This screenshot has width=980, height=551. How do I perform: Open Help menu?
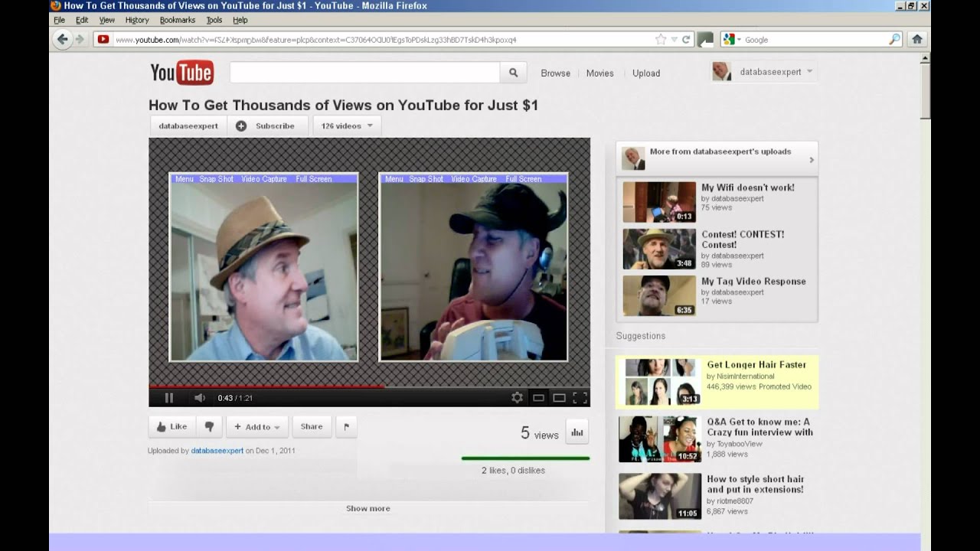(240, 20)
